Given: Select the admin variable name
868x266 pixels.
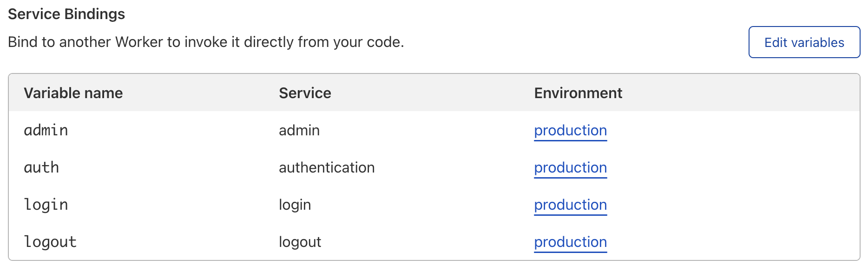Looking at the screenshot, I should click(46, 131).
